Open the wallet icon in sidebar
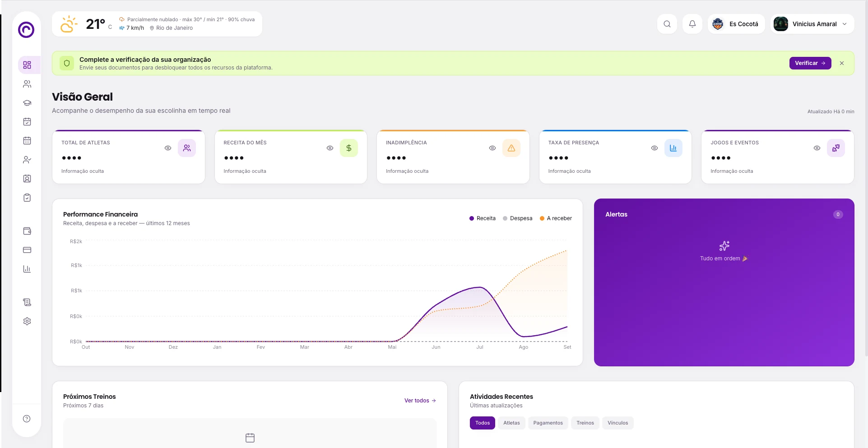Viewport: 868px width, 448px height. tap(27, 231)
